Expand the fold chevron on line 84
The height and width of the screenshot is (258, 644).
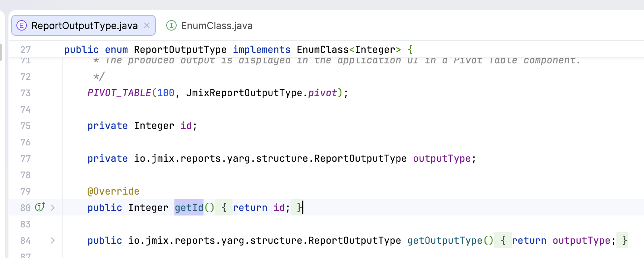tap(53, 240)
